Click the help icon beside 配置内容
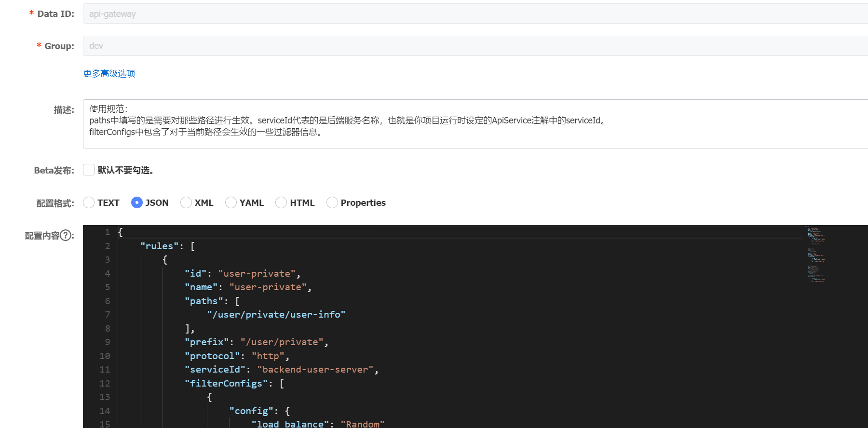Screen dimensions: 868x428 [x=66, y=236]
